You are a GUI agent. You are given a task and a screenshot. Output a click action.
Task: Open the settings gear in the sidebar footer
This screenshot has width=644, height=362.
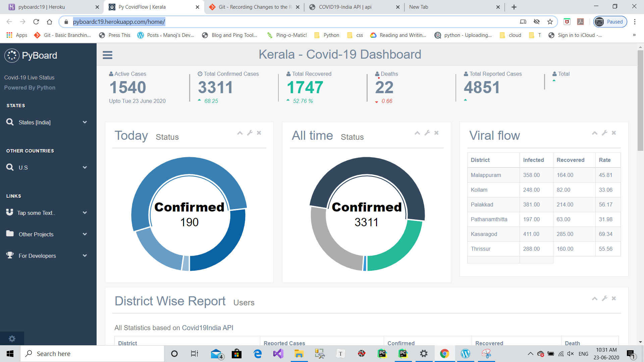(x=12, y=339)
